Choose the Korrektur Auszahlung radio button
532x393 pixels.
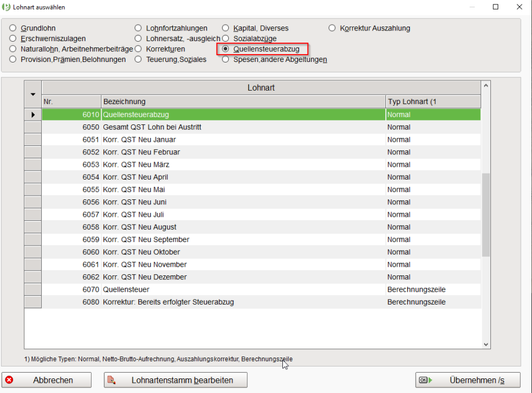[x=332, y=28]
